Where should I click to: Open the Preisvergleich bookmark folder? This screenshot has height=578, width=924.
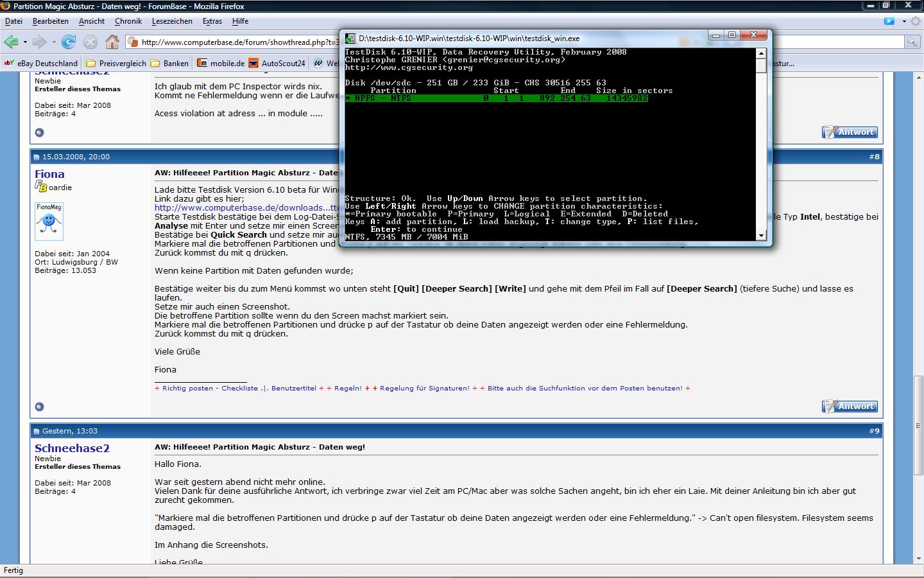[116, 63]
